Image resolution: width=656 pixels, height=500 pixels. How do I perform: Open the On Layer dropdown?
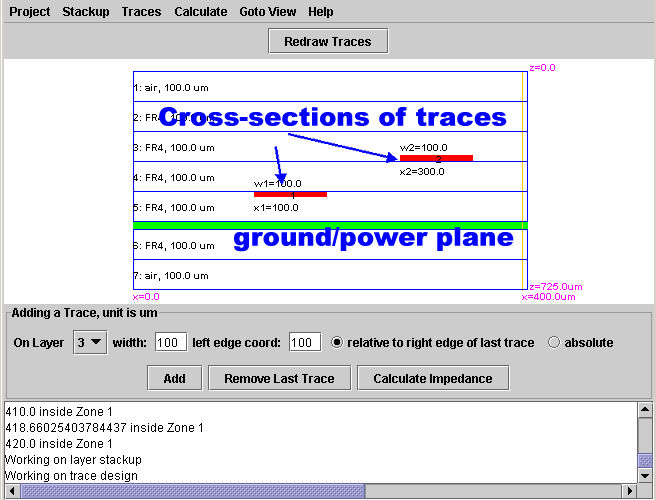90,342
